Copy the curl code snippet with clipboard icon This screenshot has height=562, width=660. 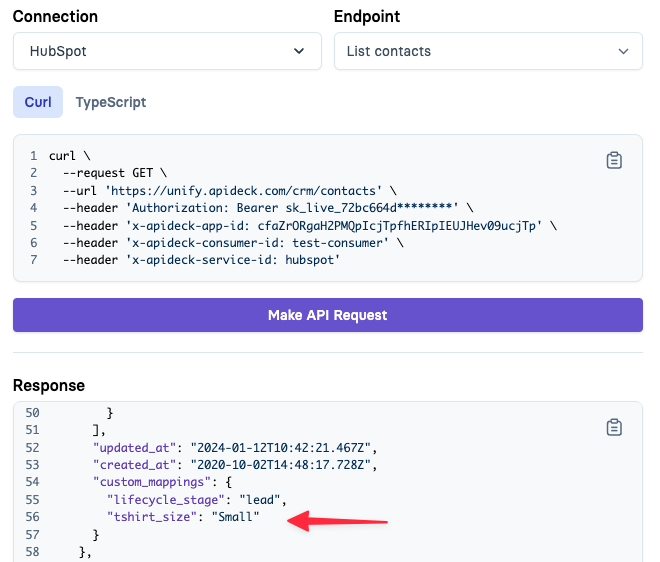click(x=614, y=160)
